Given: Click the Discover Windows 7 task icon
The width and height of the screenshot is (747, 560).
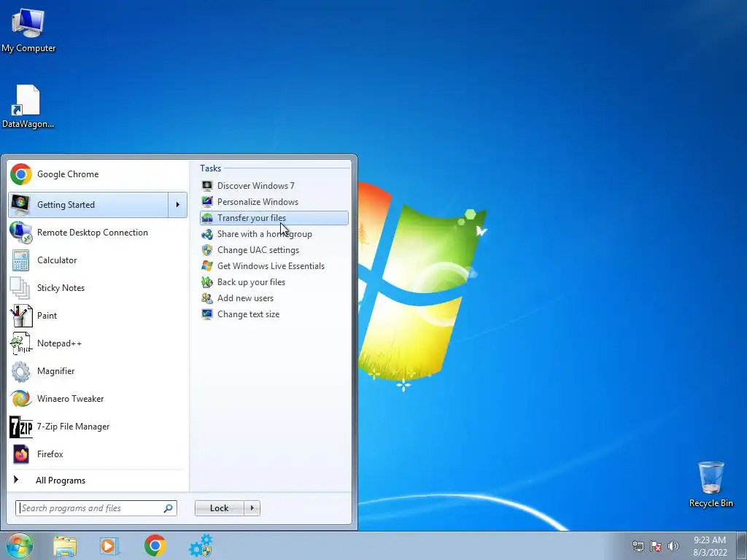Looking at the screenshot, I should click(x=206, y=186).
